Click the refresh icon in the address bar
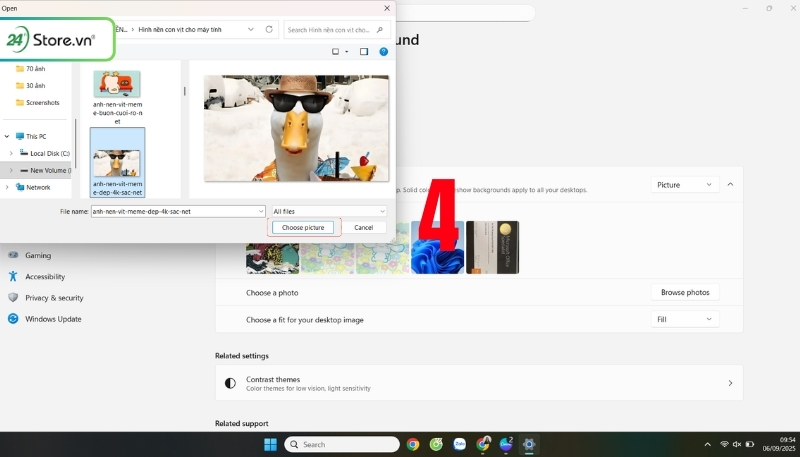 click(x=270, y=30)
